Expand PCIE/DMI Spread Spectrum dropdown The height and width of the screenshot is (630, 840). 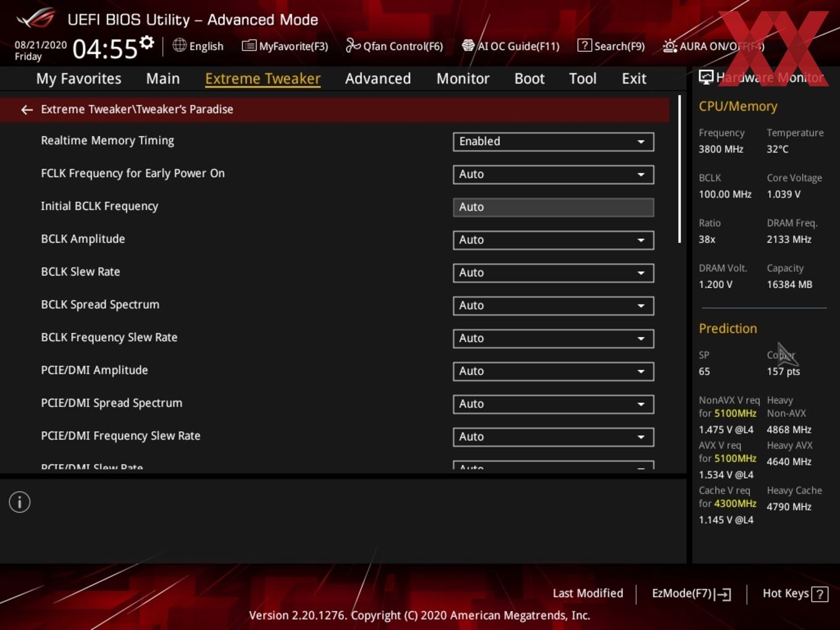coord(553,403)
